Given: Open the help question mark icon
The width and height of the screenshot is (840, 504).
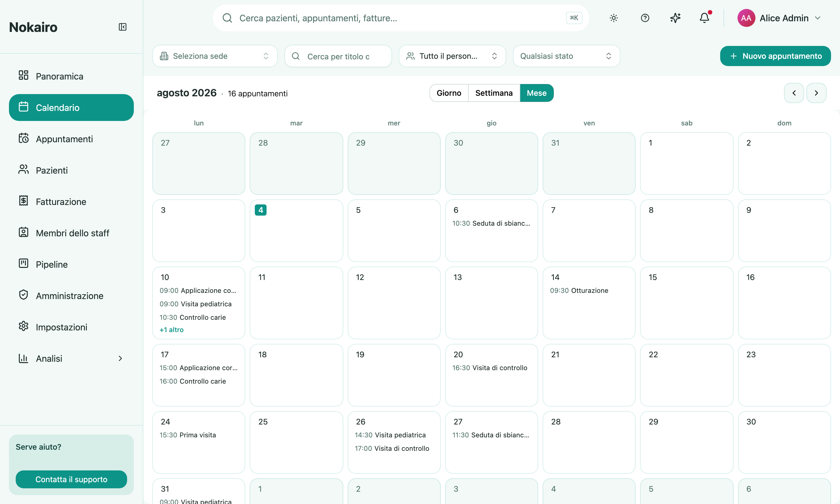Looking at the screenshot, I should point(645,18).
